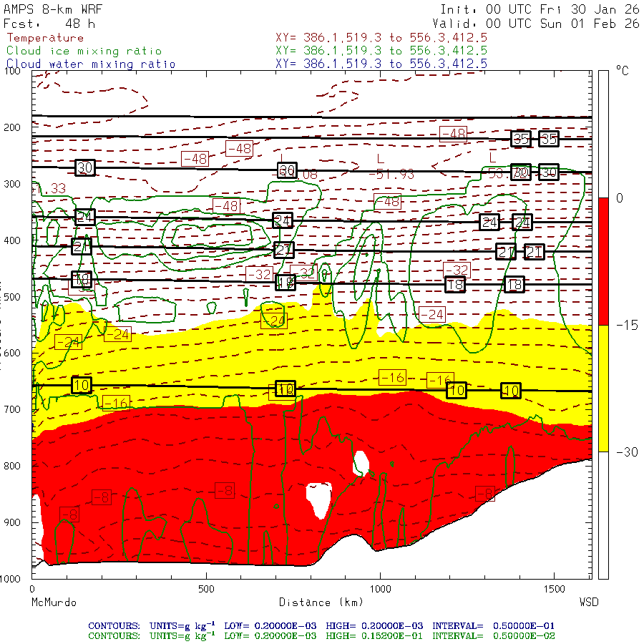Click the "300" pressure axis tick label

point(12,184)
